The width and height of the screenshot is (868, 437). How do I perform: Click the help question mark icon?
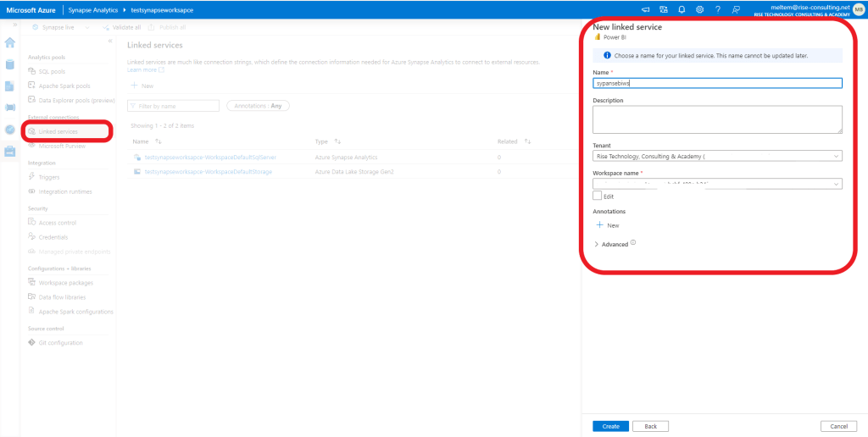pyautogui.click(x=718, y=8)
